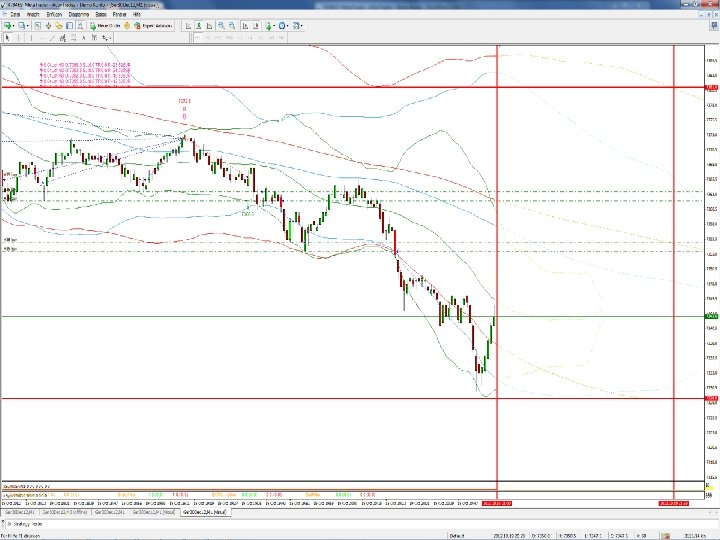Click the status bar date time value
Viewport: 720px width, 540px height.
(x=509, y=535)
